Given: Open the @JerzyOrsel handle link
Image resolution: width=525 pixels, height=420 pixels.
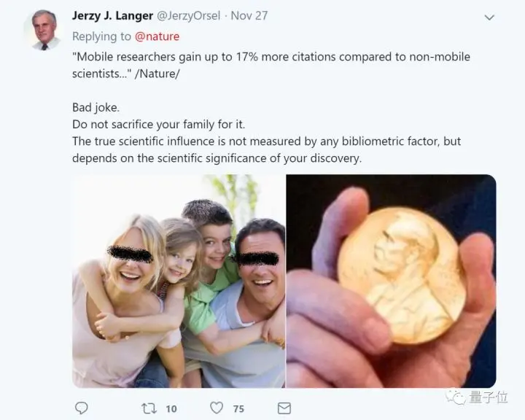Looking at the screenshot, I should [x=189, y=16].
